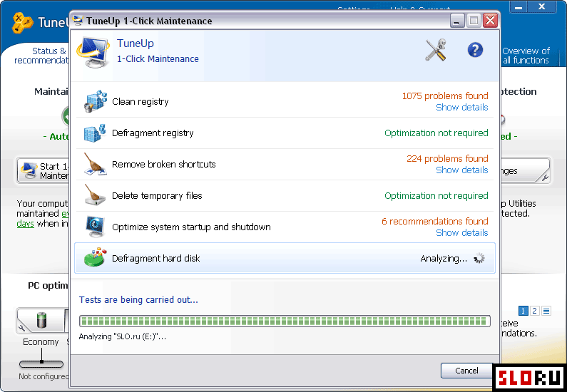The image size is (567, 392).
Task: Click 'Optimize system startup and shutdown' label
Action: click(x=191, y=227)
